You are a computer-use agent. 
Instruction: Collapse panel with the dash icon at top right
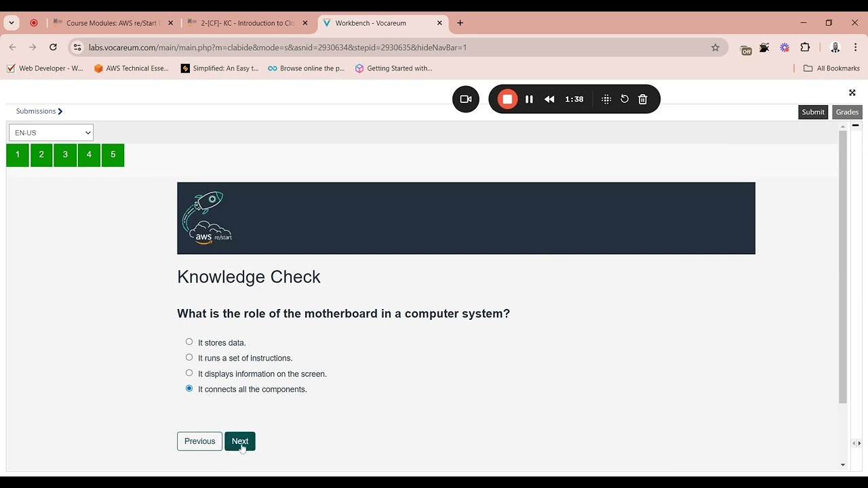click(x=856, y=126)
